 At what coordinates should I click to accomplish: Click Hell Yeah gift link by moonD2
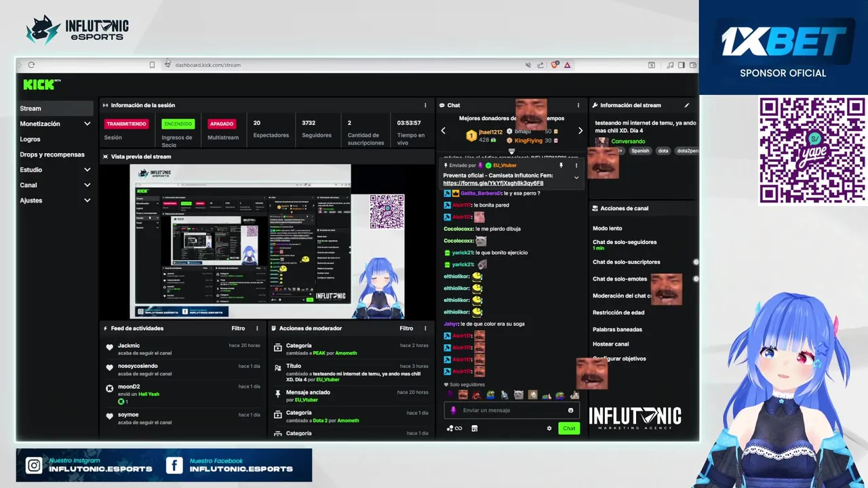[x=149, y=394]
